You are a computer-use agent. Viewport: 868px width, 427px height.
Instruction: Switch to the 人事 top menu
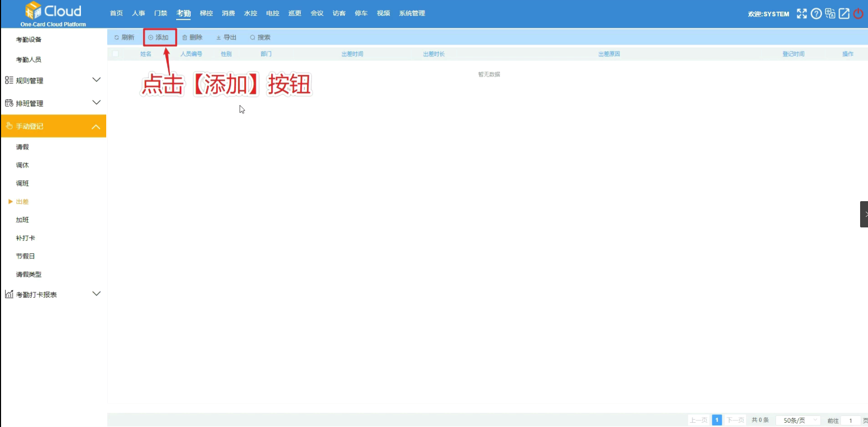(138, 13)
